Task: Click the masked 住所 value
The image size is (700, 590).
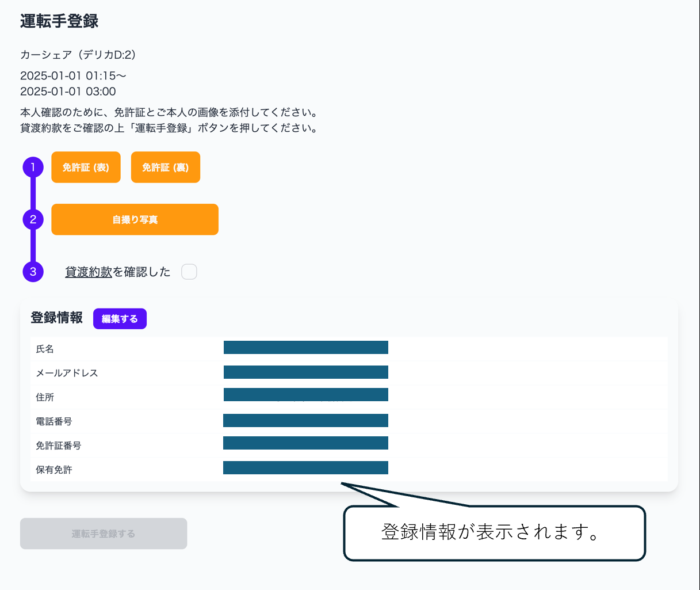Action: pos(305,395)
